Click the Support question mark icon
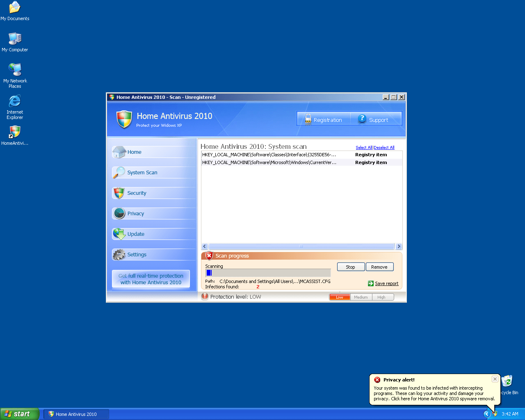 coord(362,119)
